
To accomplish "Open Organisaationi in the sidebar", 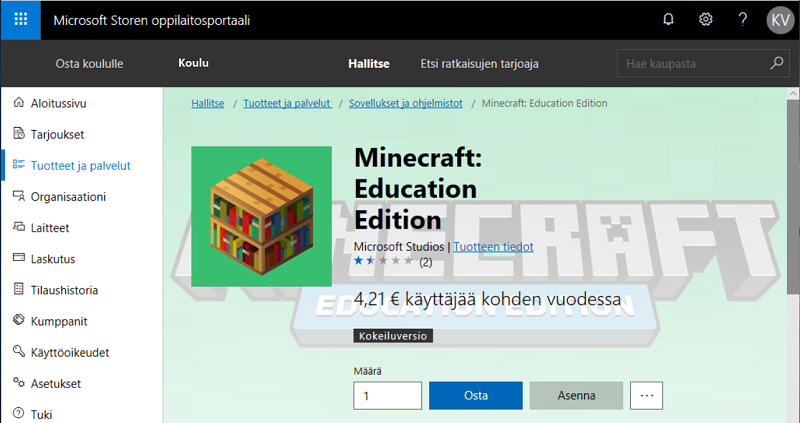I will 68,196.
